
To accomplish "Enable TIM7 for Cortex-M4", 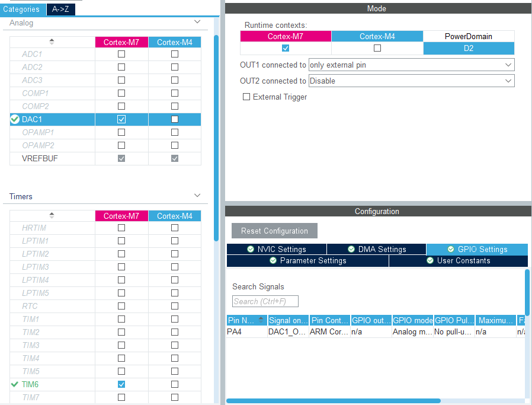I will [175, 397].
